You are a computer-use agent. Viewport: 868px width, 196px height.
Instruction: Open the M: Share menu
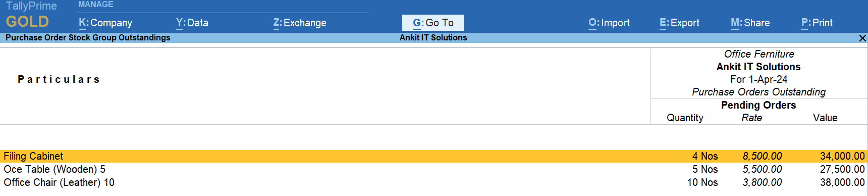pyautogui.click(x=750, y=23)
